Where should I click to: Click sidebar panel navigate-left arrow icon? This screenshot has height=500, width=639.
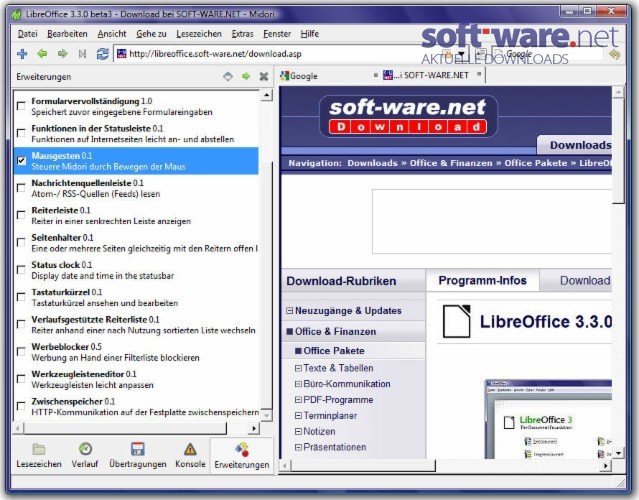coord(228,76)
